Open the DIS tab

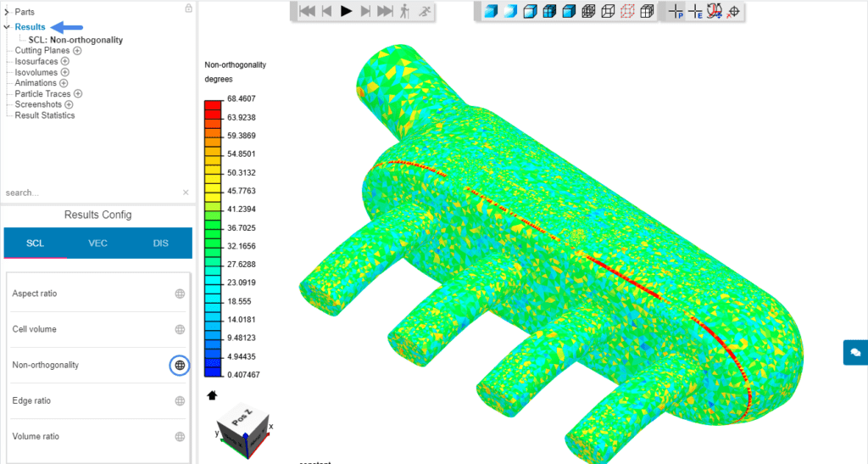pos(161,243)
